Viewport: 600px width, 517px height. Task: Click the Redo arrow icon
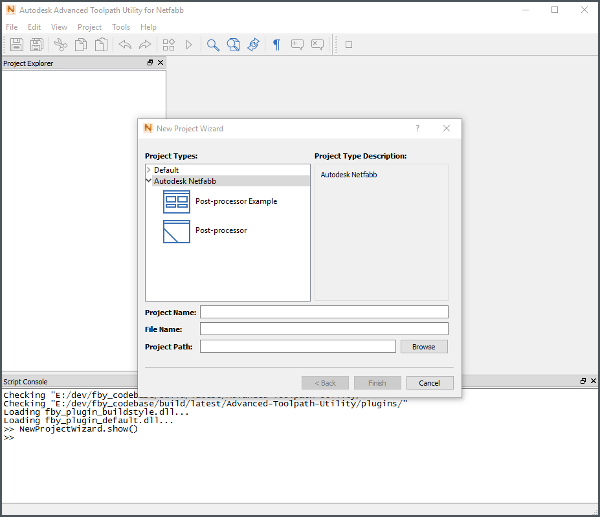(x=145, y=44)
